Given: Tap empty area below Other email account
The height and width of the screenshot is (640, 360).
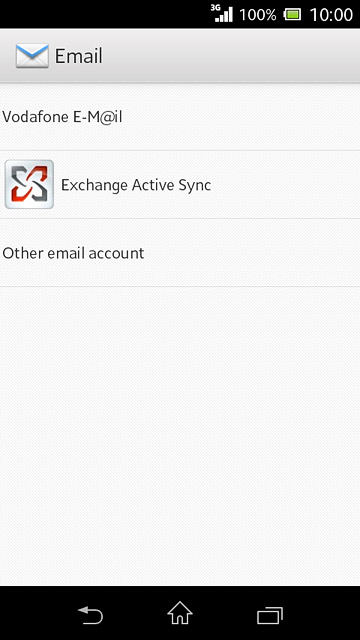Looking at the screenshot, I should click(180, 436).
